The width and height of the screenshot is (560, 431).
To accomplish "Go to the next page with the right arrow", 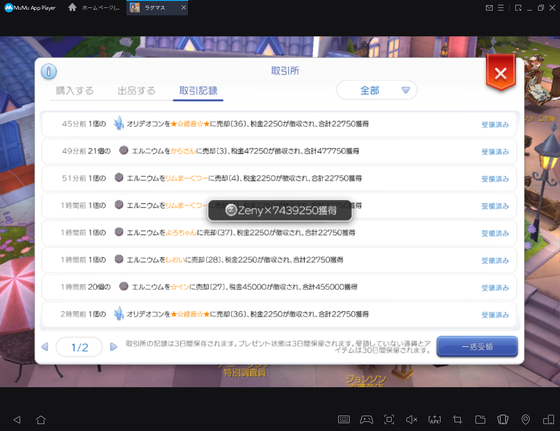I will tap(114, 347).
